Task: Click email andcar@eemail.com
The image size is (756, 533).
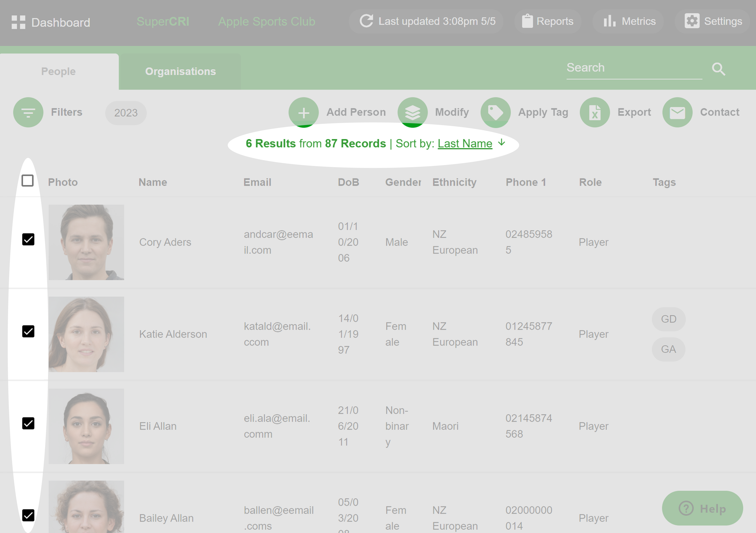Action: pos(279,242)
